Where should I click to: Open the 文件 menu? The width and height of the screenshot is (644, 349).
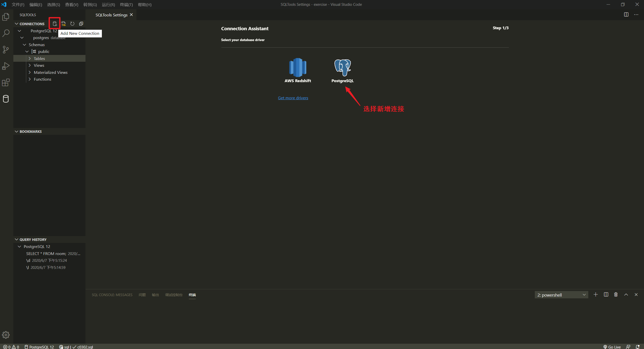click(18, 4)
